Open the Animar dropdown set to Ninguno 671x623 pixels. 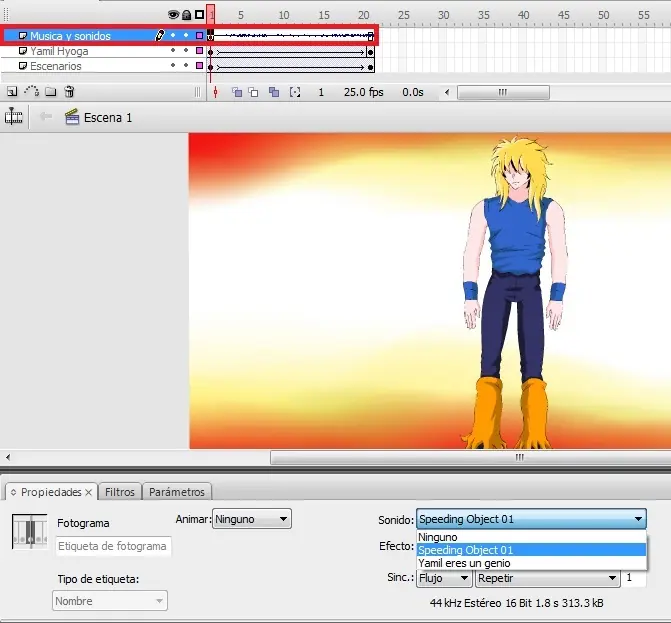252,519
